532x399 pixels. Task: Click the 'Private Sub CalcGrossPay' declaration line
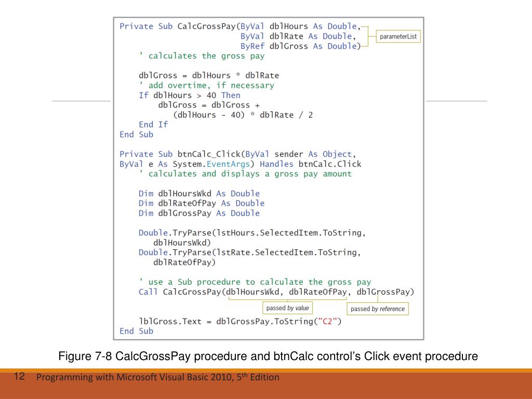pos(240,26)
